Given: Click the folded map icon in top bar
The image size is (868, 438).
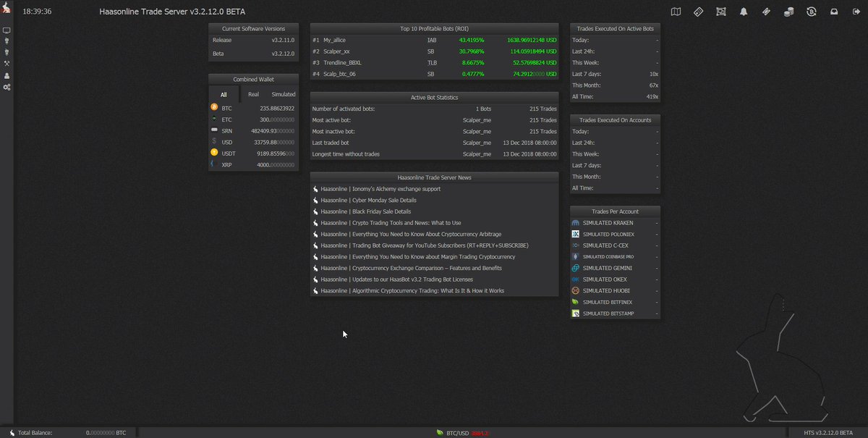Looking at the screenshot, I should coord(676,12).
